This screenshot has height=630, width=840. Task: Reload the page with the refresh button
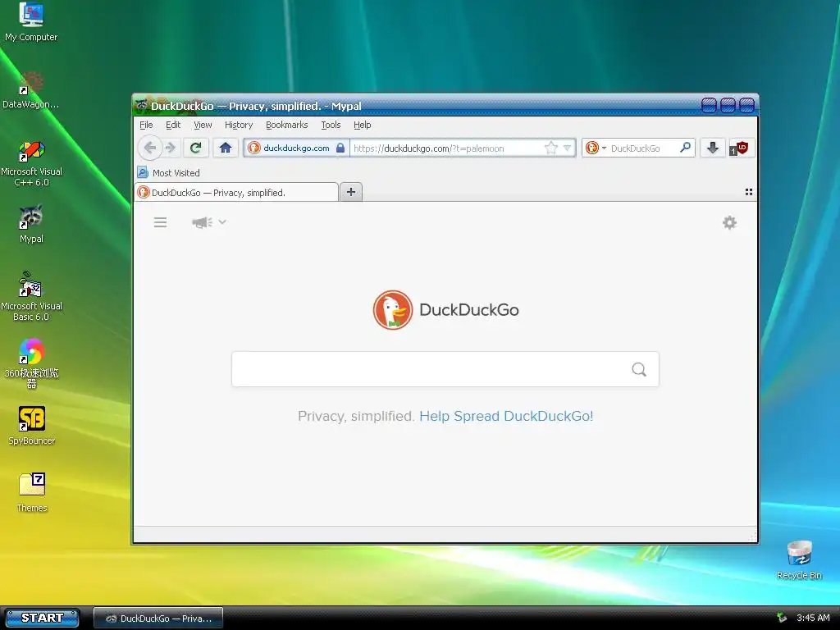click(195, 148)
